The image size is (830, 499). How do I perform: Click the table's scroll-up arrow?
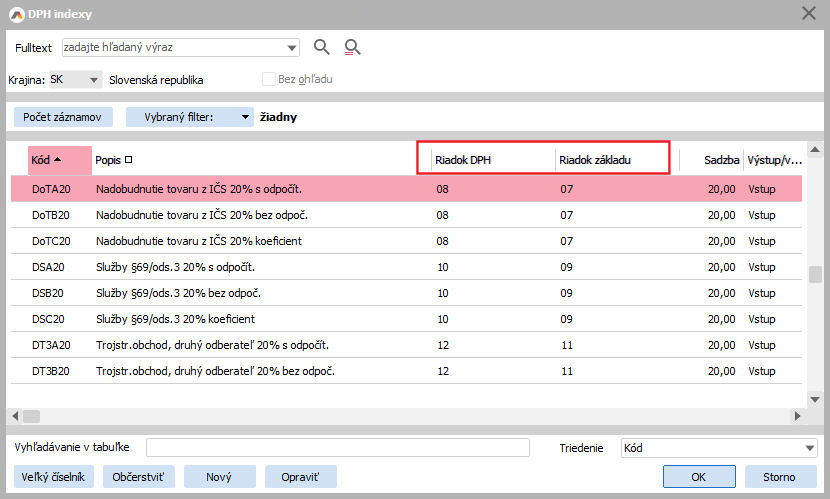(x=815, y=151)
